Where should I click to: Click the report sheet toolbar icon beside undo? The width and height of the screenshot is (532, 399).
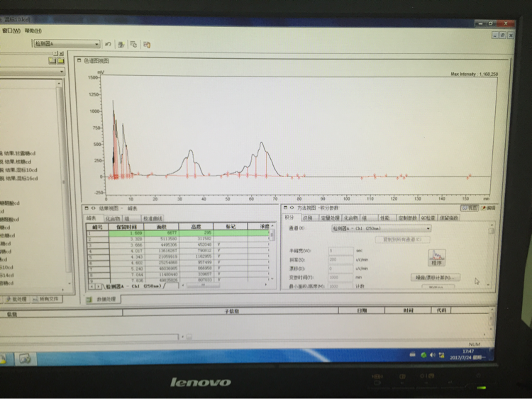point(121,45)
